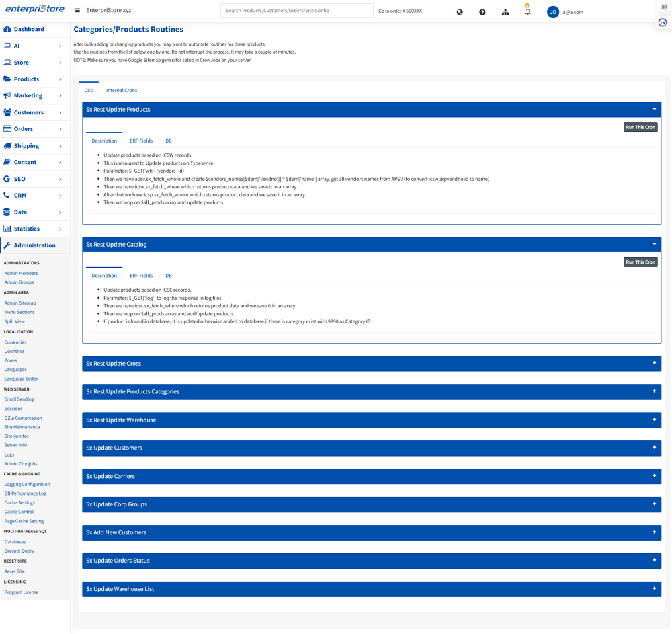Open the Admin Cronjobs link

[x=21, y=464]
